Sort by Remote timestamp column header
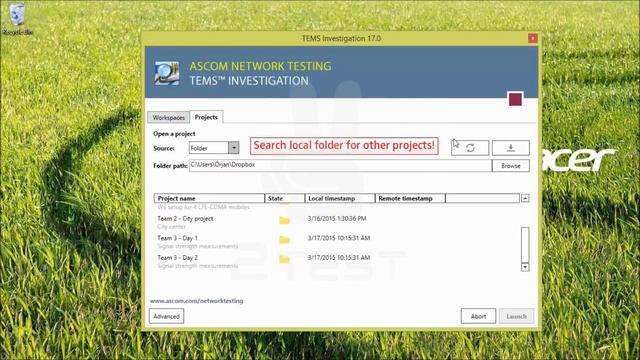640x360 pixels. pos(410,198)
